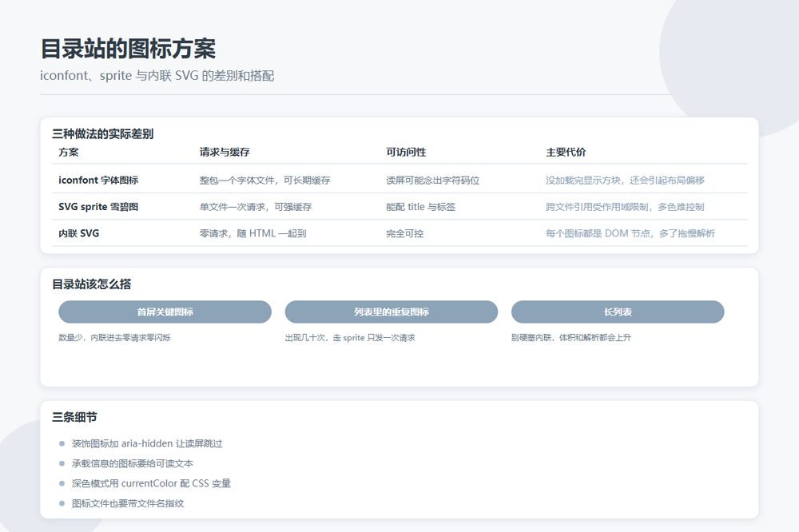799x532 pixels.
Task: Click bullet 图标文件也要带文件名指纹
Action: point(128,503)
